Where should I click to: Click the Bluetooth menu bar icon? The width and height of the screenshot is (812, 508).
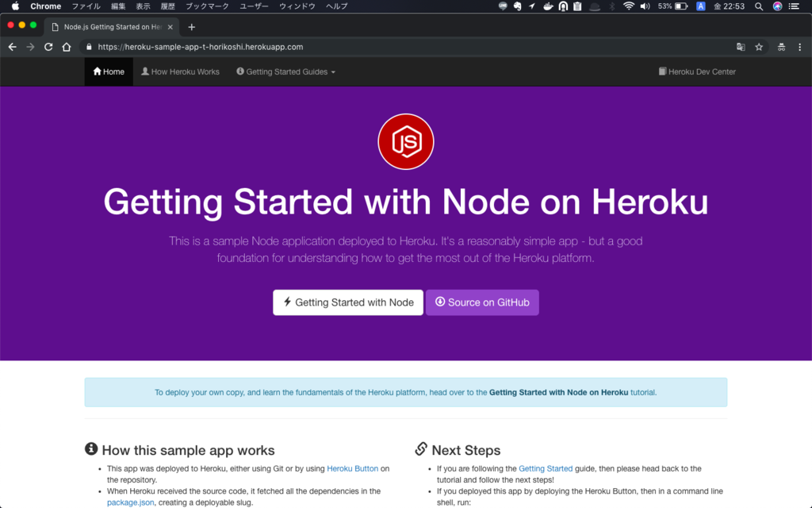611,6
